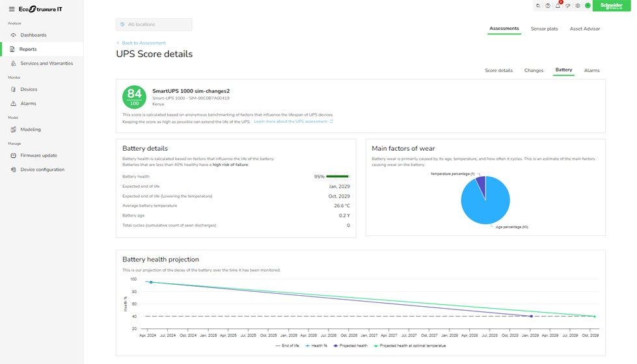This screenshot has height=364, width=637.
Task: Click the Devices icon in the sidebar
Action: (14, 90)
